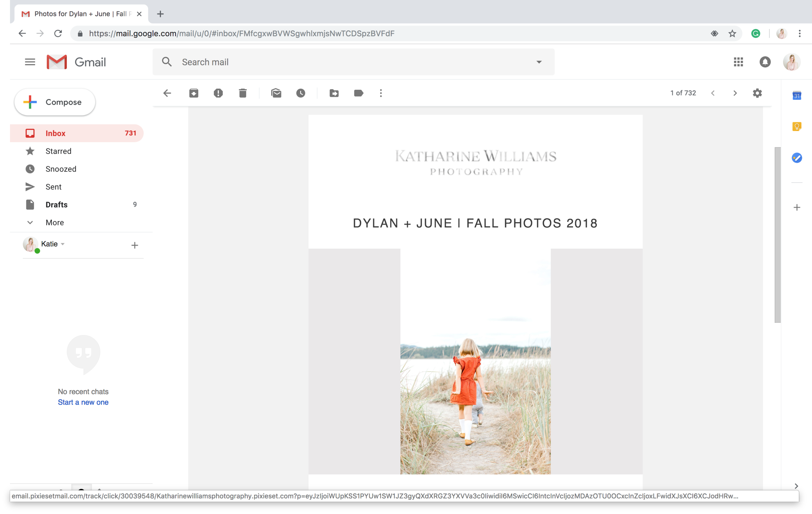Delete the current email
812x514 pixels.
tap(242, 93)
